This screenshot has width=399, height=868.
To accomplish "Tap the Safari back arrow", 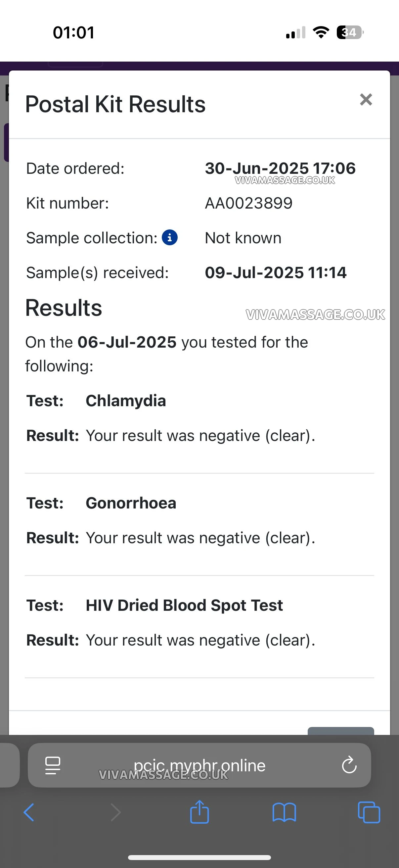I will click(29, 812).
